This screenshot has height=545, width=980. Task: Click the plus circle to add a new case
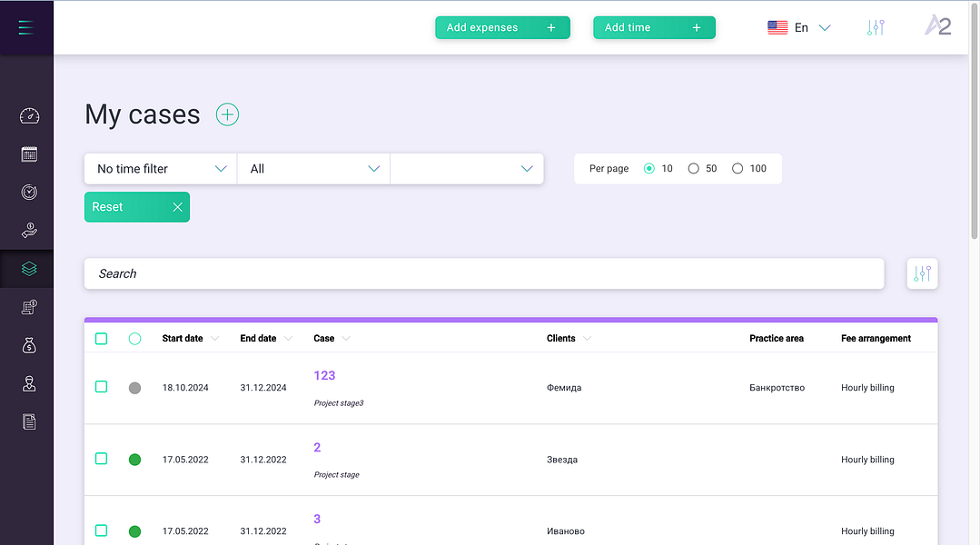tap(227, 114)
